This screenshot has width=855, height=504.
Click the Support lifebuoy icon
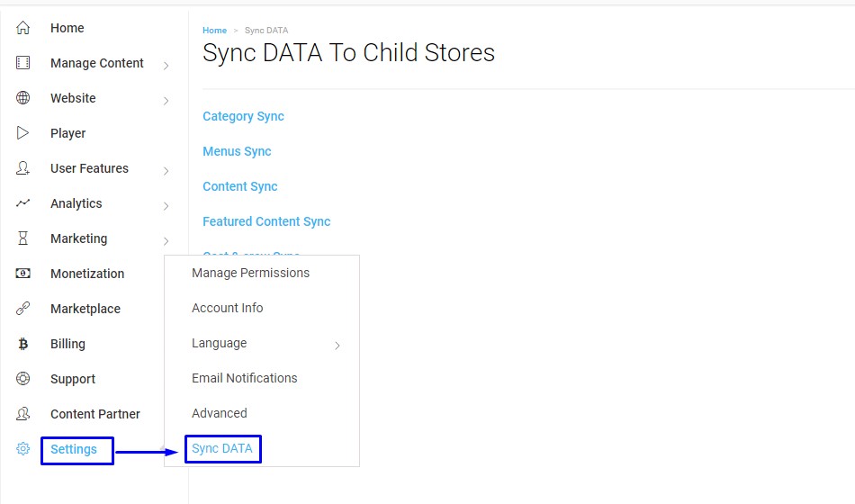point(23,379)
